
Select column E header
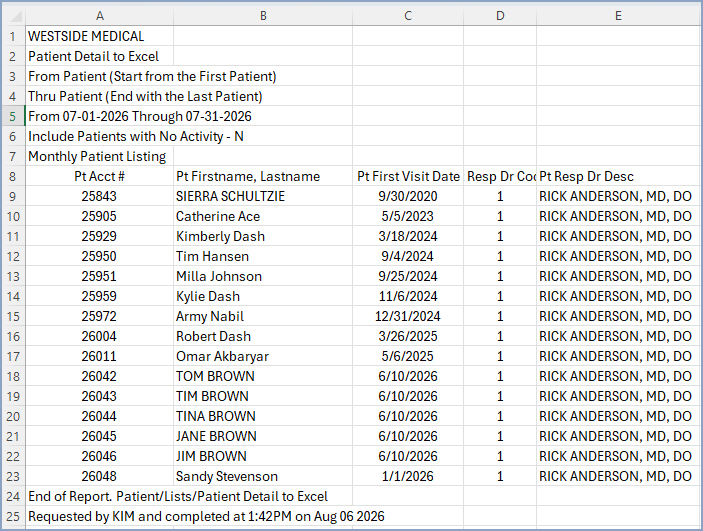click(x=618, y=16)
